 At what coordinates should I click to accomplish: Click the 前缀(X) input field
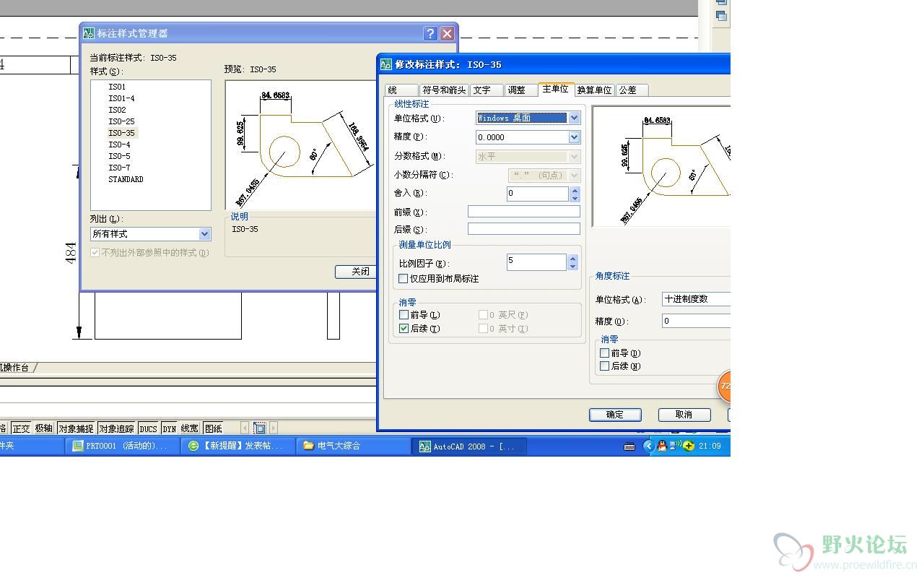524,212
